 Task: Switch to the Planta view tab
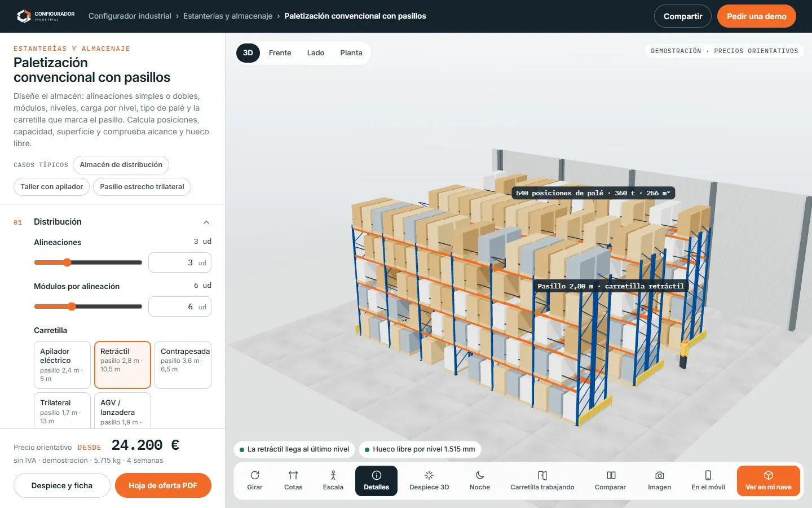click(x=351, y=52)
